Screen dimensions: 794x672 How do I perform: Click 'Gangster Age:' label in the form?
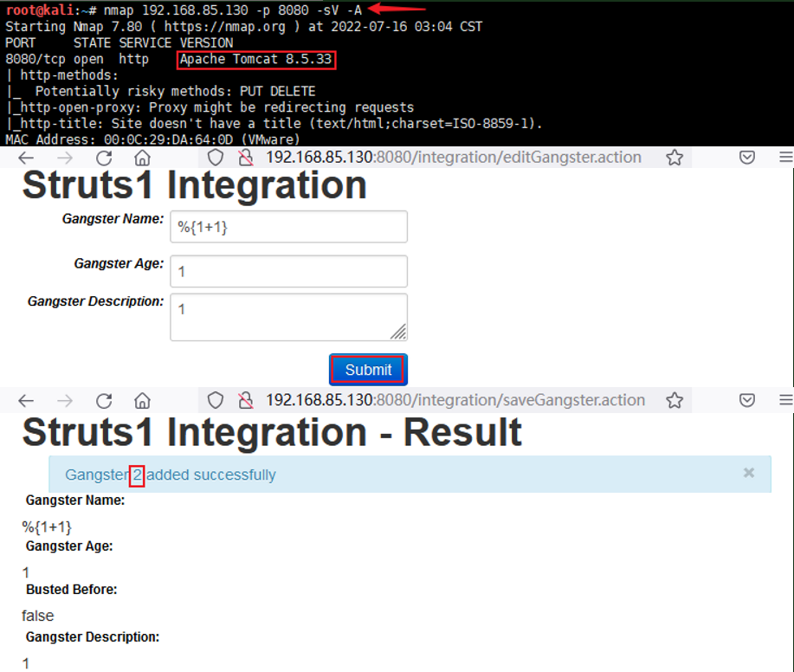click(119, 263)
